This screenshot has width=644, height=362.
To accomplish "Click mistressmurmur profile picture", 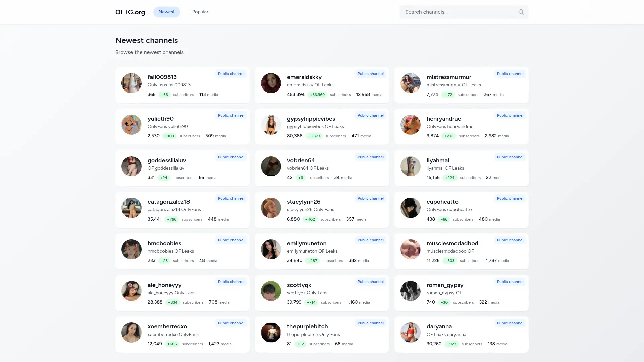I will tap(411, 83).
